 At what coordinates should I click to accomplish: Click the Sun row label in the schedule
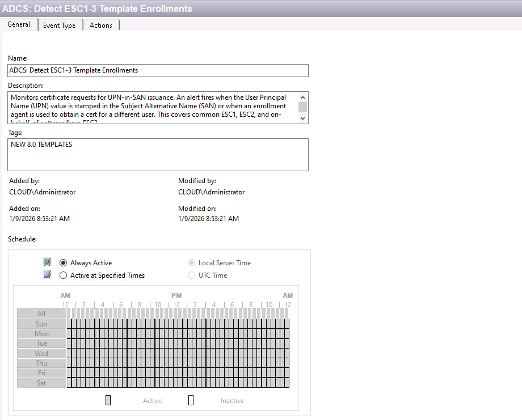[x=41, y=324]
